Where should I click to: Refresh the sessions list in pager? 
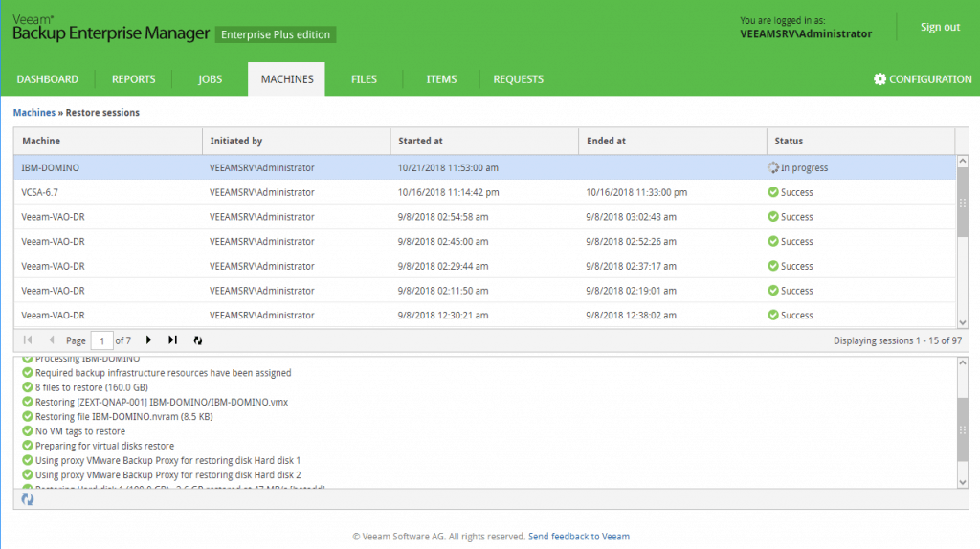pyautogui.click(x=197, y=340)
